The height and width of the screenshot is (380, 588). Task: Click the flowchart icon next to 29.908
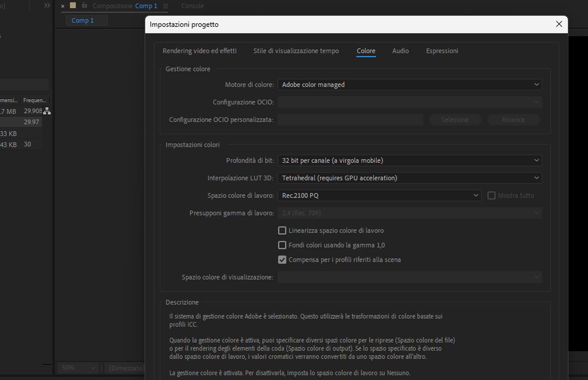[47, 111]
